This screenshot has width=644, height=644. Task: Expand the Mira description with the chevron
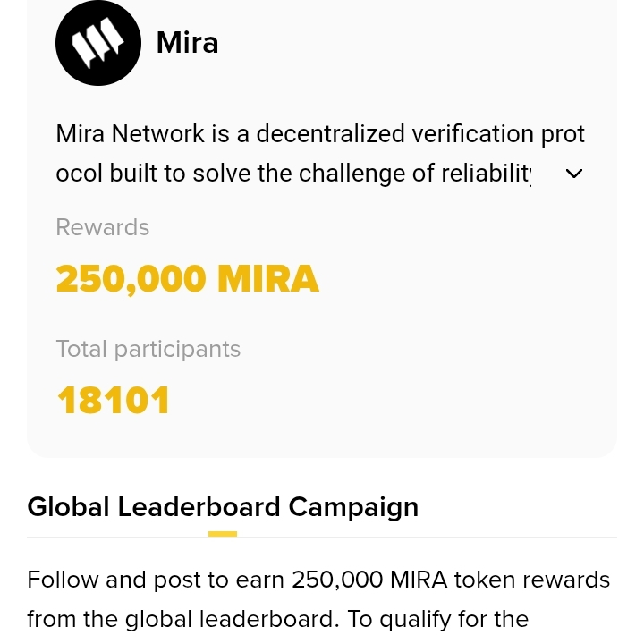pos(575,174)
